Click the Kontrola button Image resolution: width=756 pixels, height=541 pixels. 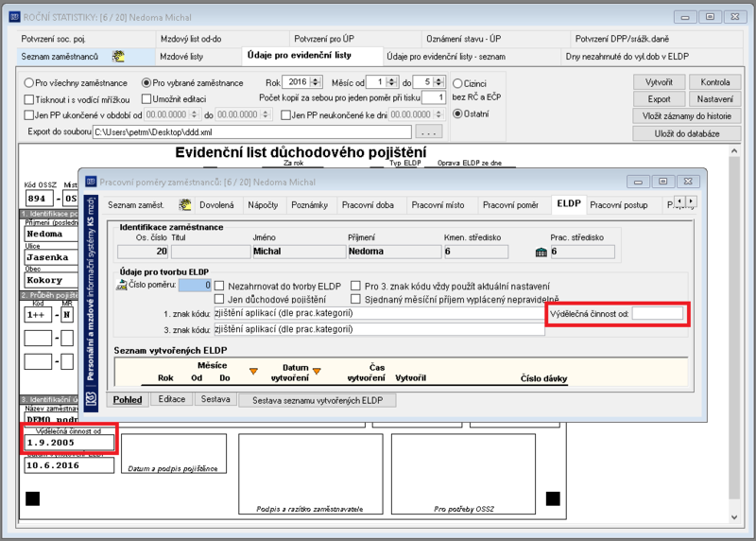(x=715, y=82)
